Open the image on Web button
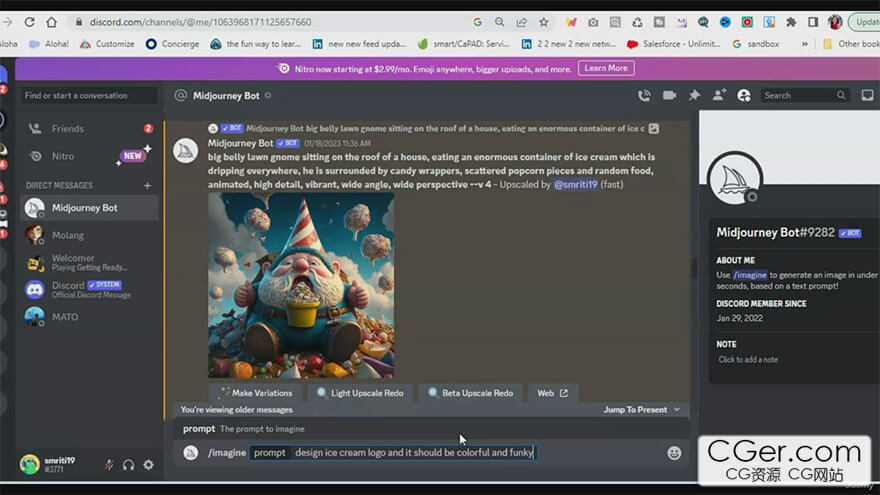 click(x=553, y=393)
